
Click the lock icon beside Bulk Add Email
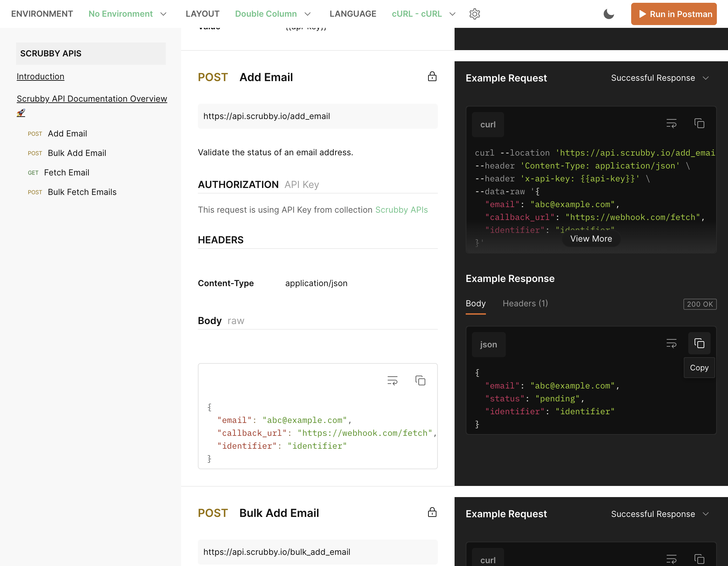[x=432, y=512]
